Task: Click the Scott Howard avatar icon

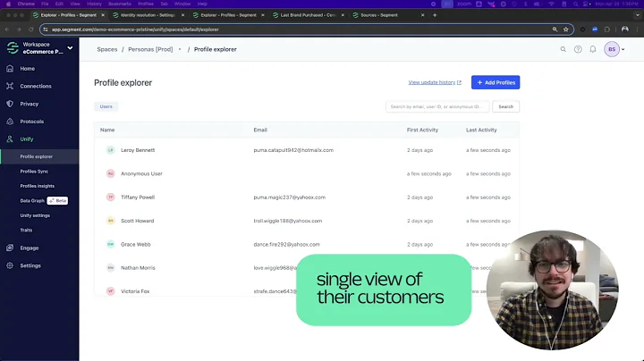Action: coord(111,221)
